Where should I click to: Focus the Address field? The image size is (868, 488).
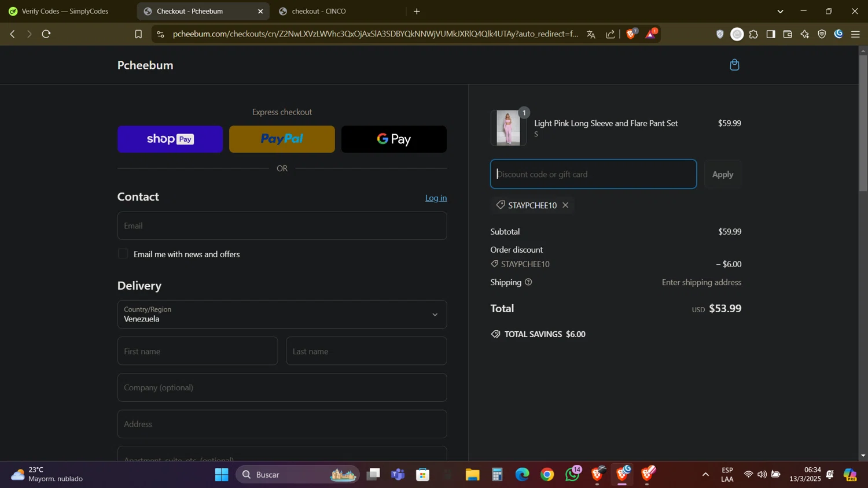pyautogui.click(x=282, y=424)
